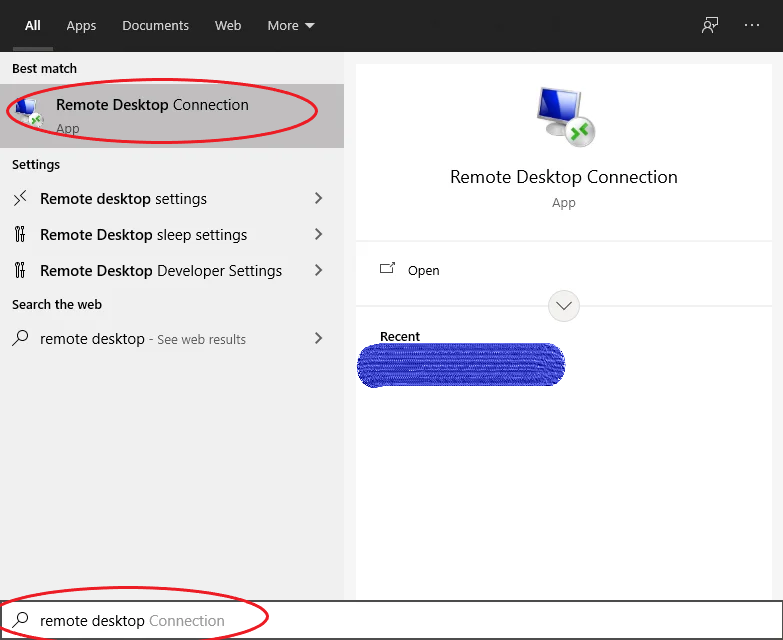The image size is (783, 640).
Task: Open the feedback person icon in header
Action: [710, 25]
